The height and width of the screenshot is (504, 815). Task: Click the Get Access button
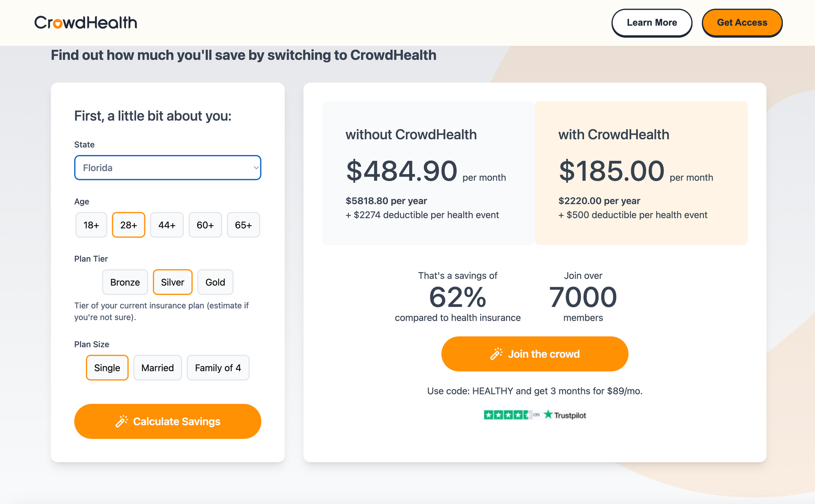pyautogui.click(x=742, y=23)
